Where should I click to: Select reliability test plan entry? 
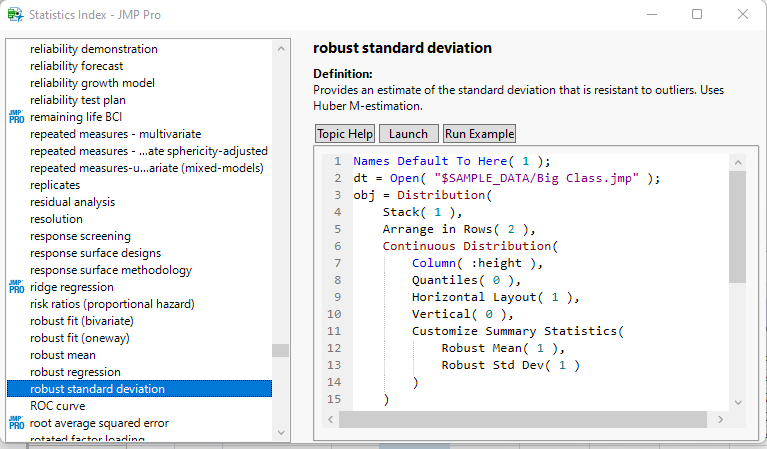tap(78, 100)
